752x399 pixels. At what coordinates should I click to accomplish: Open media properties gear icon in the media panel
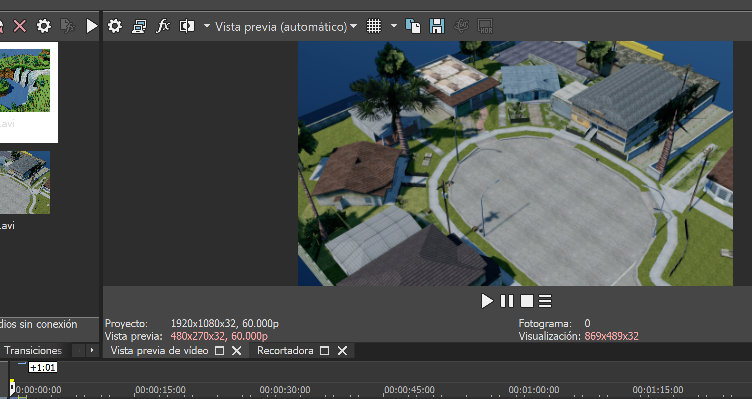[x=44, y=26]
